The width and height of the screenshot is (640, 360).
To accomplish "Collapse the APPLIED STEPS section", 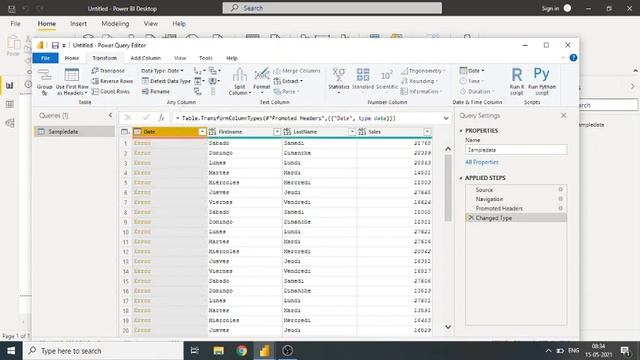I will (461, 178).
